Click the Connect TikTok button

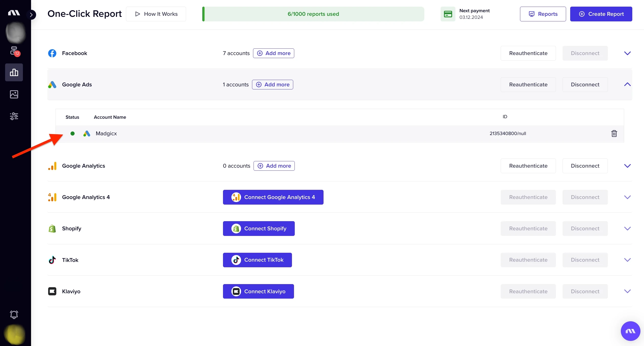point(257,260)
